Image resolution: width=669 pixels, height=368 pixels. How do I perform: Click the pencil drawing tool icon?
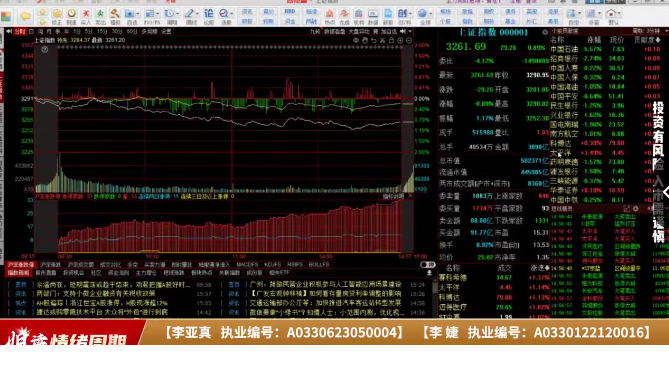pyautogui.click(x=189, y=14)
